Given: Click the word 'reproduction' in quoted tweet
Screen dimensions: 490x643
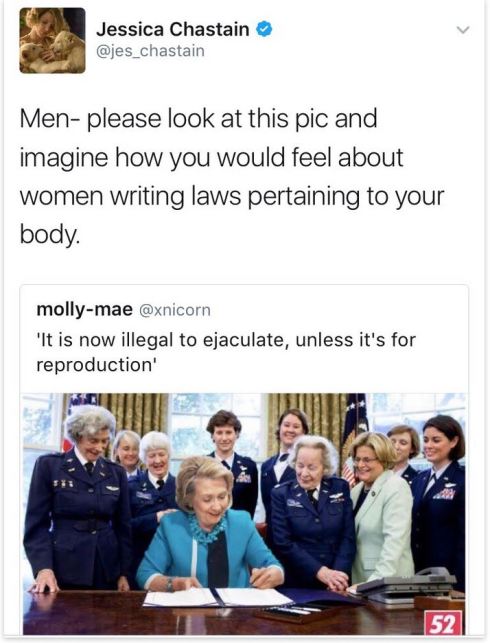Looking at the screenshot, I should coord(95,365).
